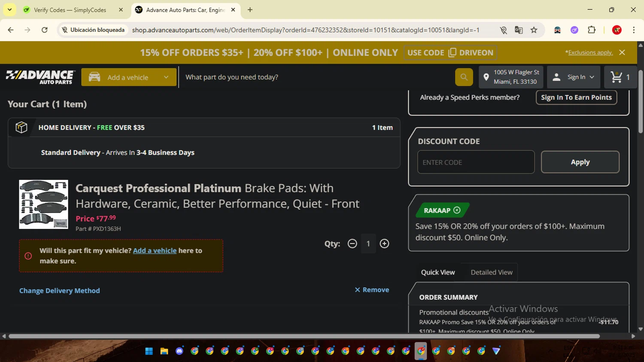The width and height of the screenshot is (644, 362).
Task: Bookmark this page with the star icon
Action: tap(534, 30)
